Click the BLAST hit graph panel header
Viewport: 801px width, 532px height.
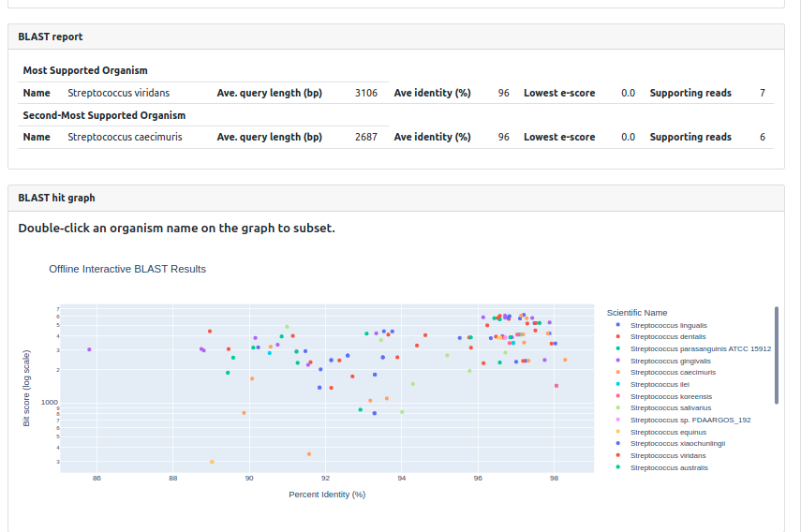395,198
